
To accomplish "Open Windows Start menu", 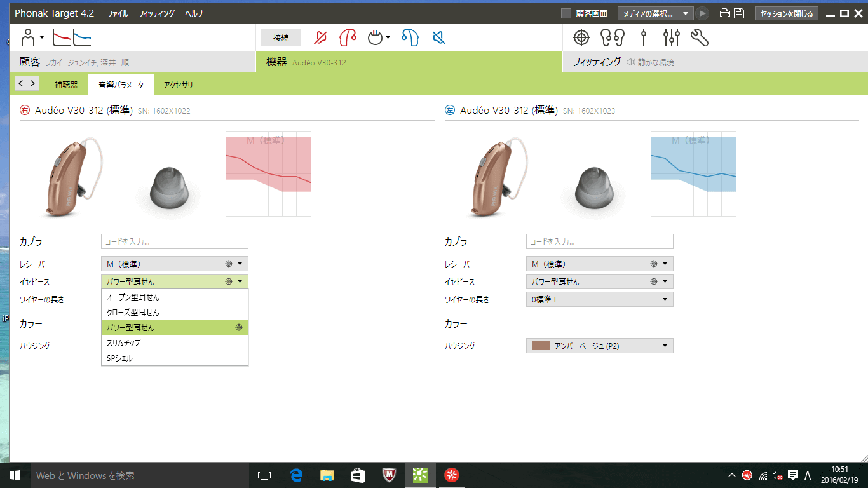I will (x=15, y=475).
